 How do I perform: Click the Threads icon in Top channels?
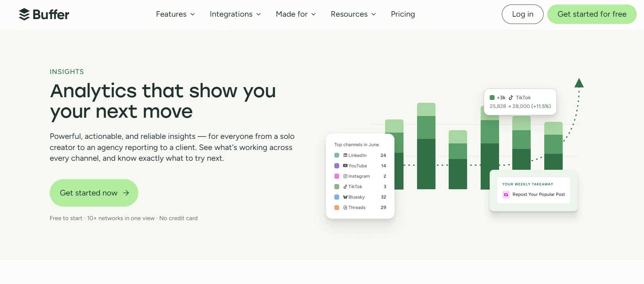pyautogui.click(x=345, y=207)
